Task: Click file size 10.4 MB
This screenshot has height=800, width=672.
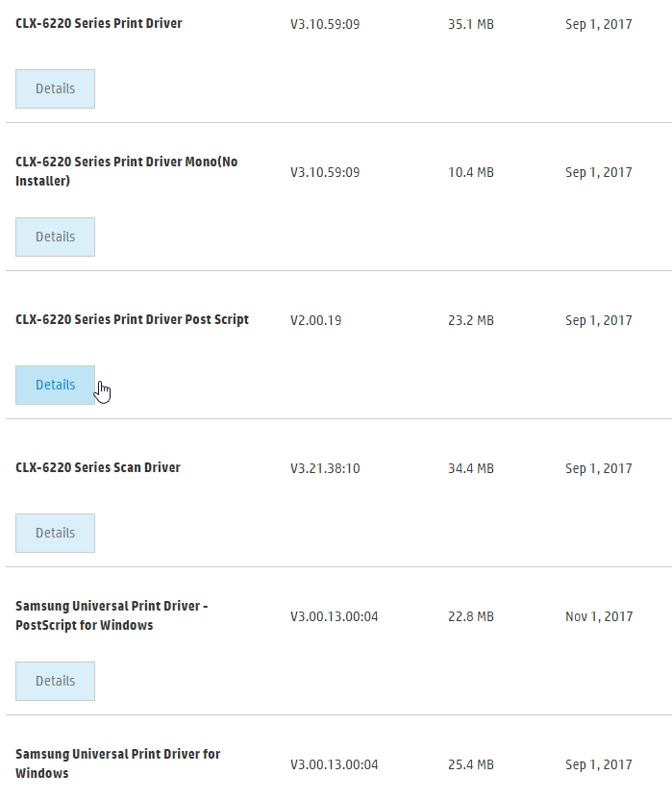Action: click(x=471, y=172)
